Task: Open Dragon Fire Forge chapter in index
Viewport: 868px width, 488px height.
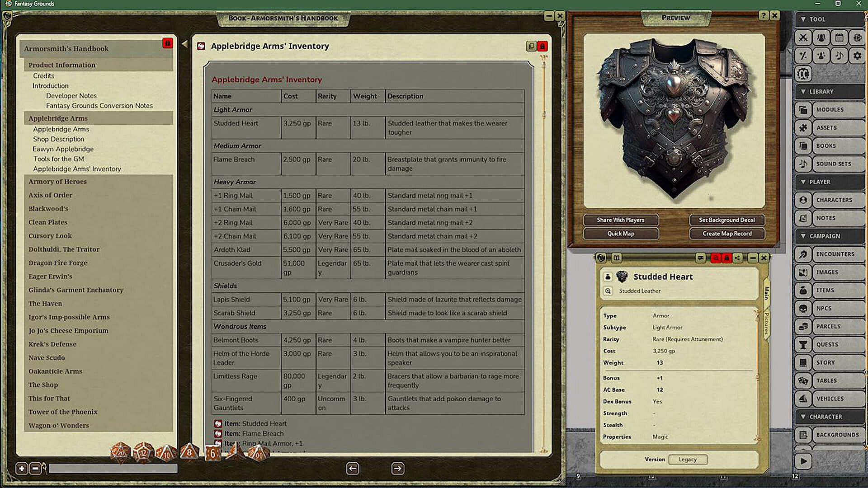Action: (58, 263)
